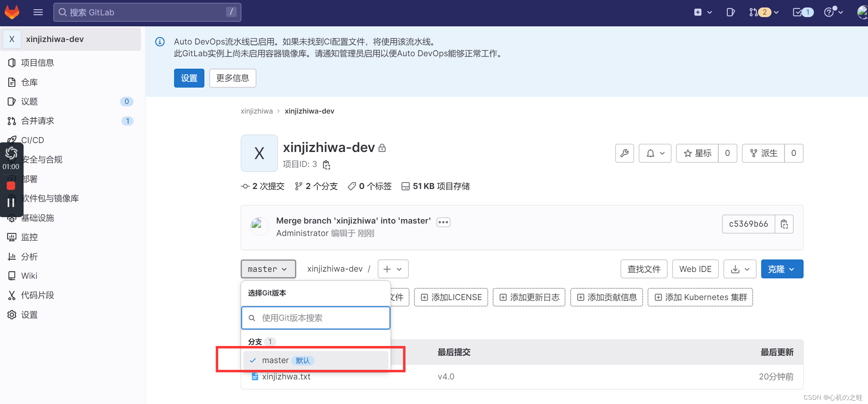Click the fork count 0
Screen dimensions: 868x404
[794, 153]
